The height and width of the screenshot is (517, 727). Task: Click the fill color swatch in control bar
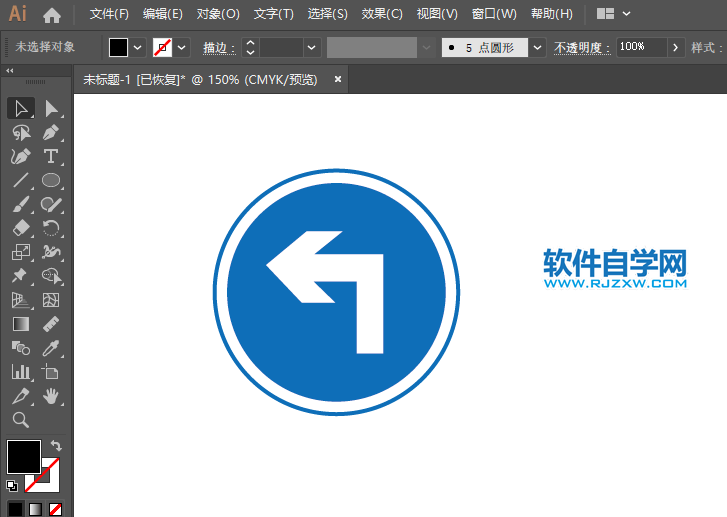click(118, 47)
